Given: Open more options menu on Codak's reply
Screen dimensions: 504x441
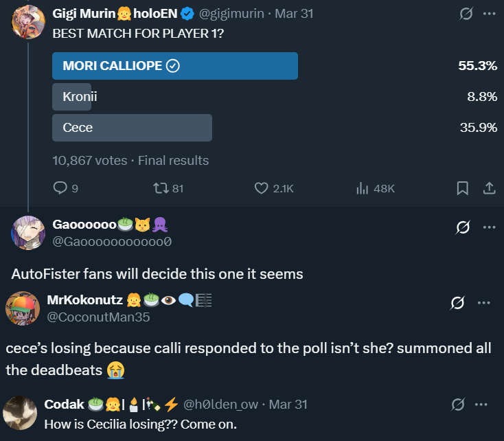Looking at the screenshot, I should click(483, 404).
